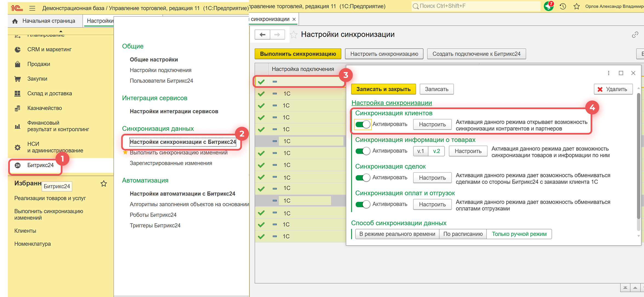The height and width of the screenshot is (297, 644).
Task: Open Склад и доставка section
Action: [x=50, y=94]
